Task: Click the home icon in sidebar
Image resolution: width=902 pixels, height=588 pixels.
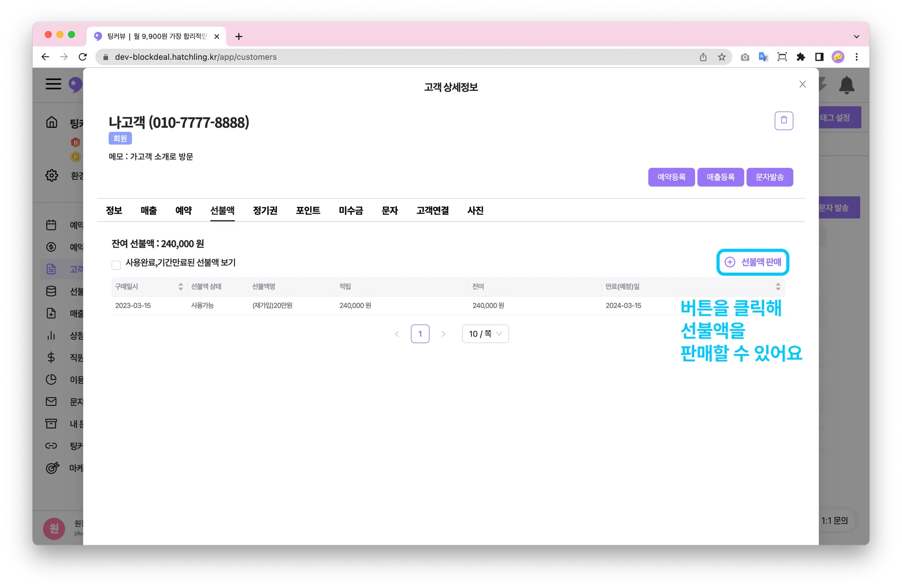Action: [52, 122]
